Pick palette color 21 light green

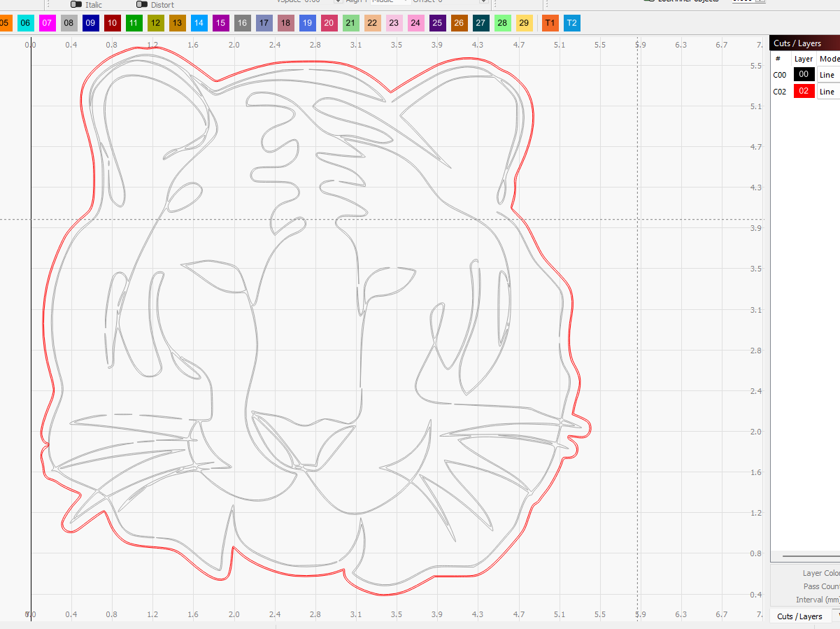pos(350,23)
